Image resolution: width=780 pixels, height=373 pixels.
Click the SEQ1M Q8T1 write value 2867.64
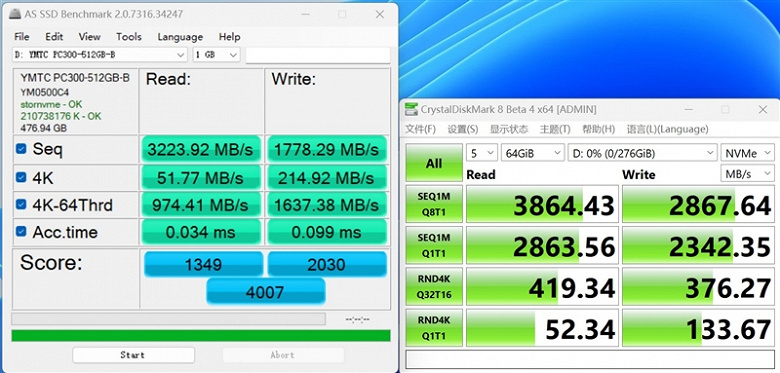point(698,204)
